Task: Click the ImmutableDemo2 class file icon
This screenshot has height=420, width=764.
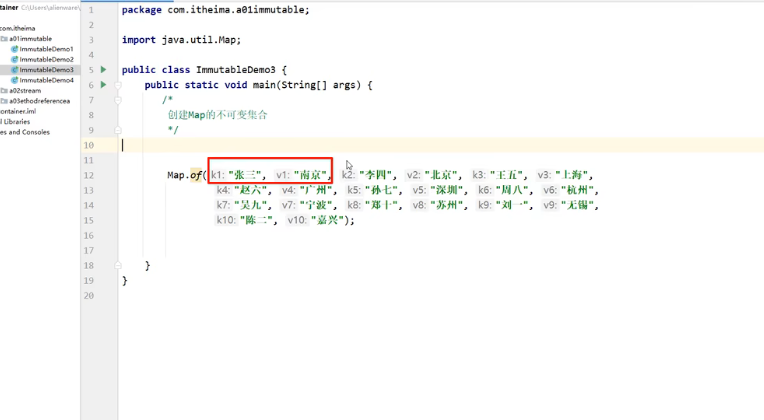Action: 14,59
